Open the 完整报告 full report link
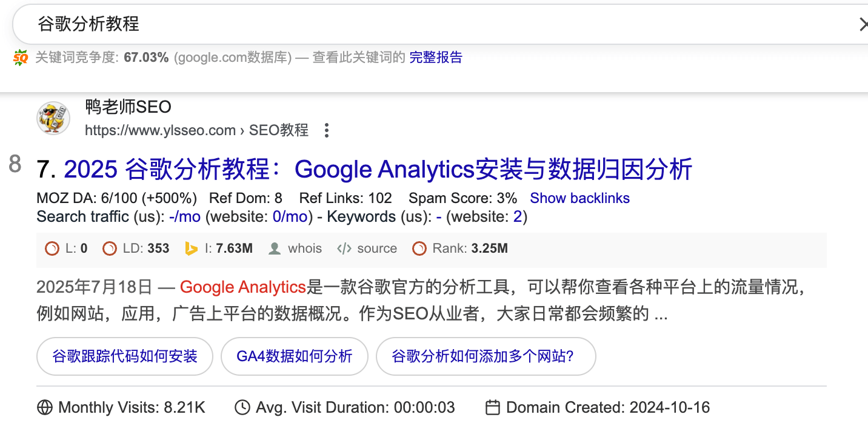The height and width of the screenshot is (440, 868). click(436, 58)
